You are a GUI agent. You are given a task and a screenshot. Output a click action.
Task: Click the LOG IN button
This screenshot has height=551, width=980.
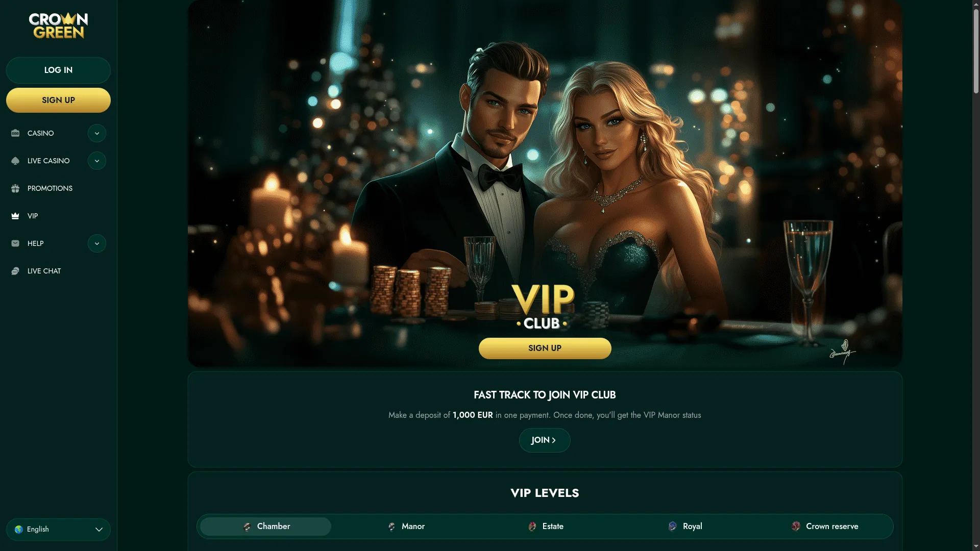pyautogui.click(x=58, y=70)
